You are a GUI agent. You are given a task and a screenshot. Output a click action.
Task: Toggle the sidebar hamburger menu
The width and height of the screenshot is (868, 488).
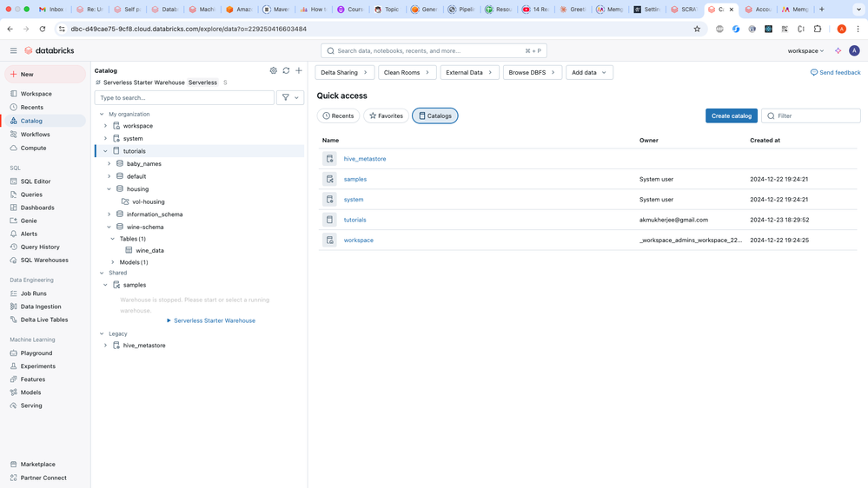13,51
